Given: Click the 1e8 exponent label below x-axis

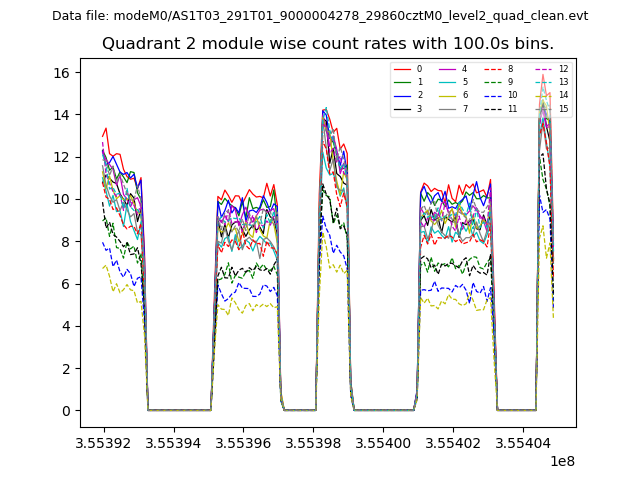Looking at the screenshot, I should click(561, 461).
